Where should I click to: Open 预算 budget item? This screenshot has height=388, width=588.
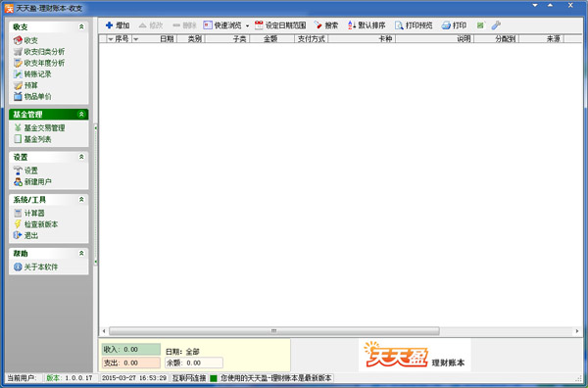(x=25, y=85)
